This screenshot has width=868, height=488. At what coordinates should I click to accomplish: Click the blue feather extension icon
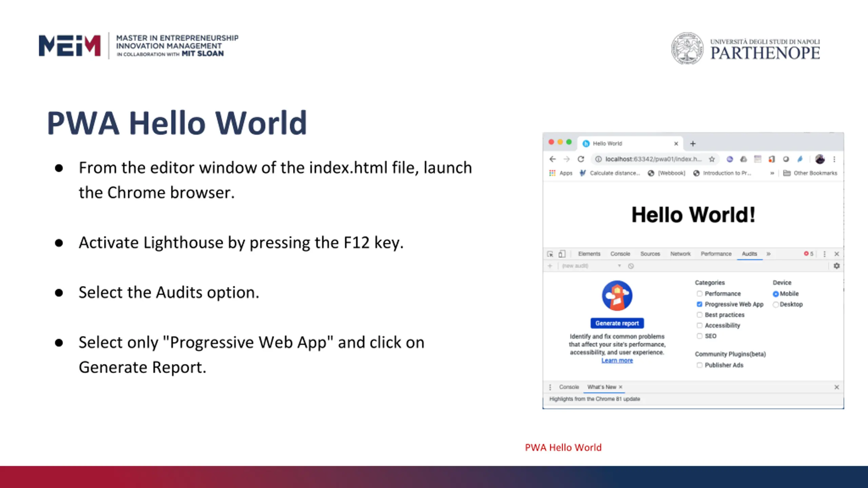point(800,159)
